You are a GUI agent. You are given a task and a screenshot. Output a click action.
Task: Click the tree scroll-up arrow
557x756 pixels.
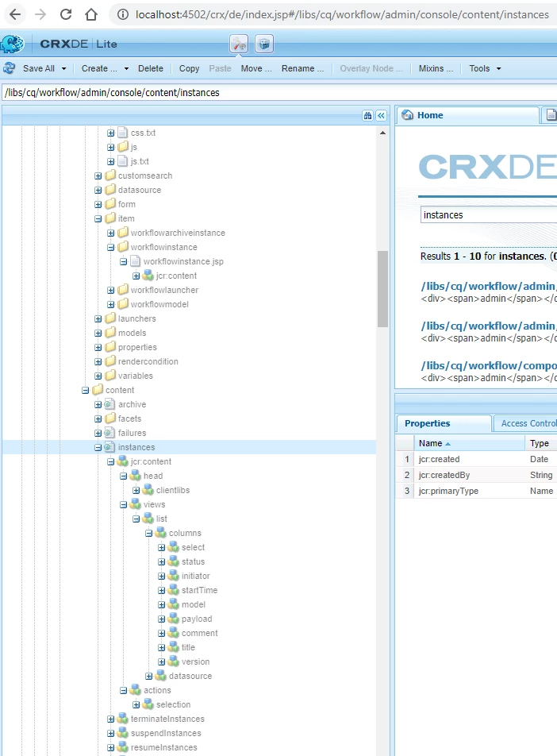382,133
